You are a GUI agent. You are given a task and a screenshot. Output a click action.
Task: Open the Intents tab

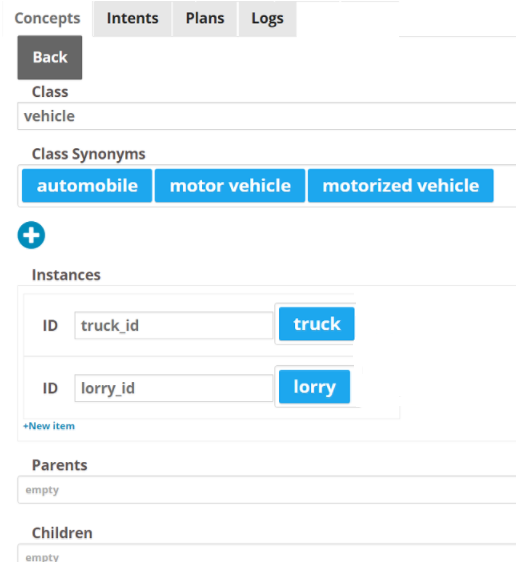(x=133, y=18)
